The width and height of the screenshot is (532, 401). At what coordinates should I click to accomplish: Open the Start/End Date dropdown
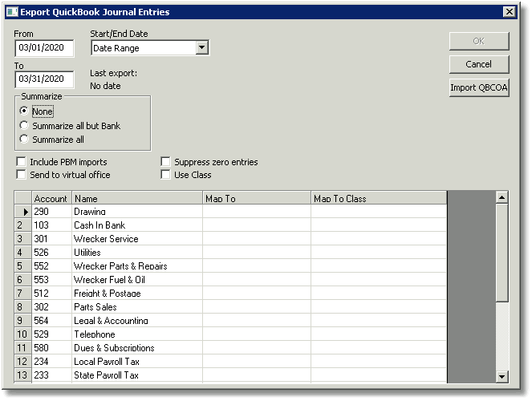[202, 48]
